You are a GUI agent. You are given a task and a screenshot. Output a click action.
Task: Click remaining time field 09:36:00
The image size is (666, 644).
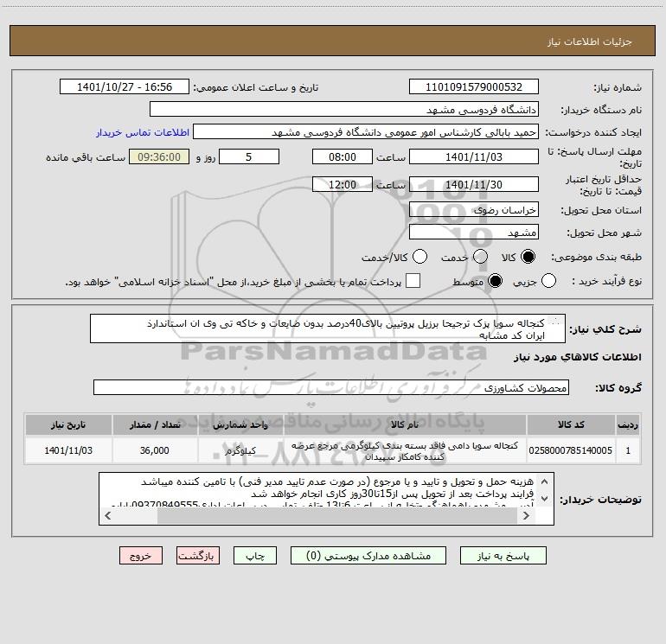pos(159,157)
